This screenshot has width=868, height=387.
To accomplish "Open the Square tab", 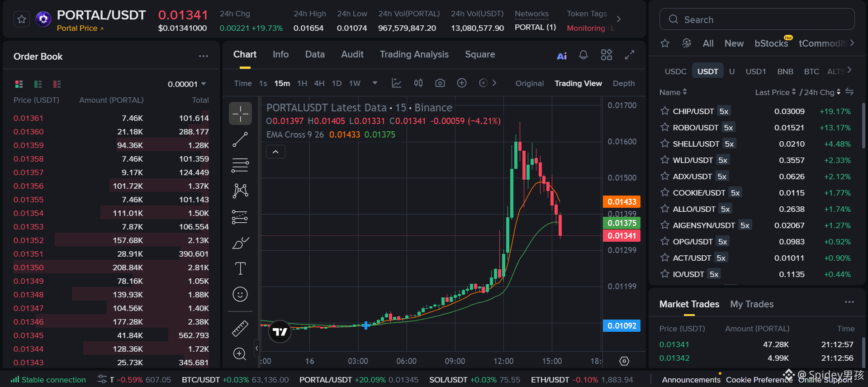I will [x=480, y=54].
